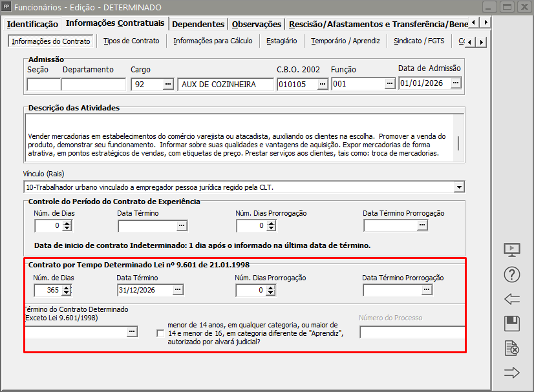Go to previous record with left arrow
Viewport: 534px width, 392px height.
[x=511, y=299]
